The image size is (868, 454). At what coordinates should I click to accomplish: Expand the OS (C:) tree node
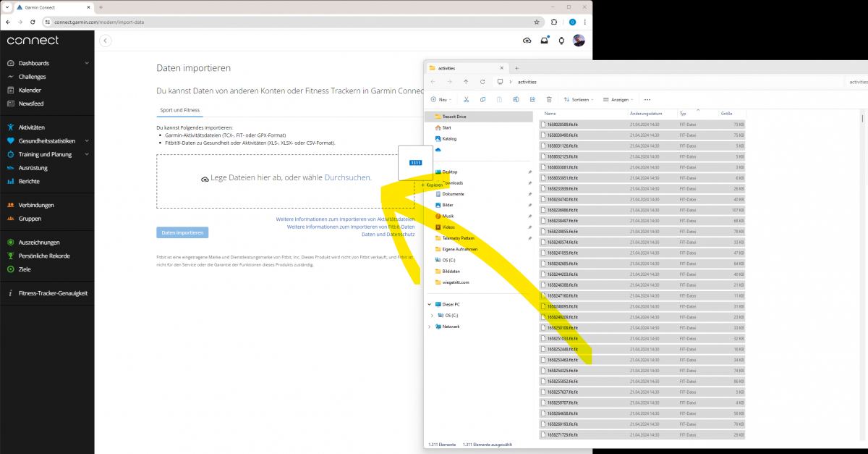click(433, 316)
